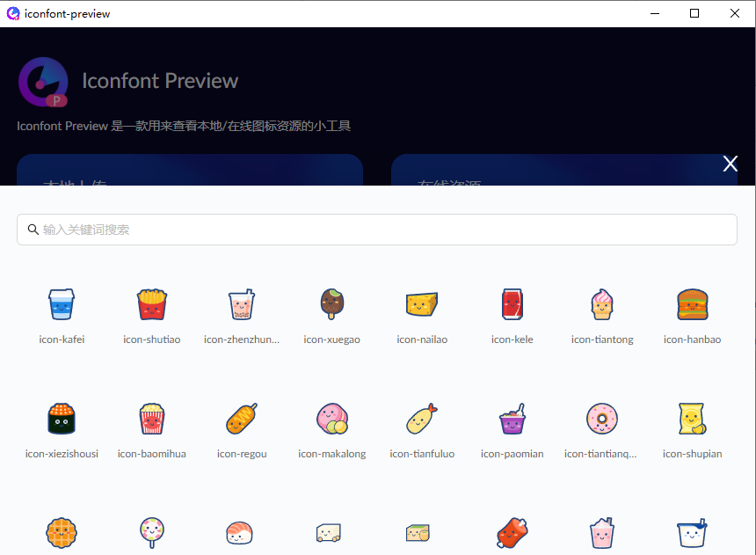Select the white cup with blue lid icon

coord(693,533)
